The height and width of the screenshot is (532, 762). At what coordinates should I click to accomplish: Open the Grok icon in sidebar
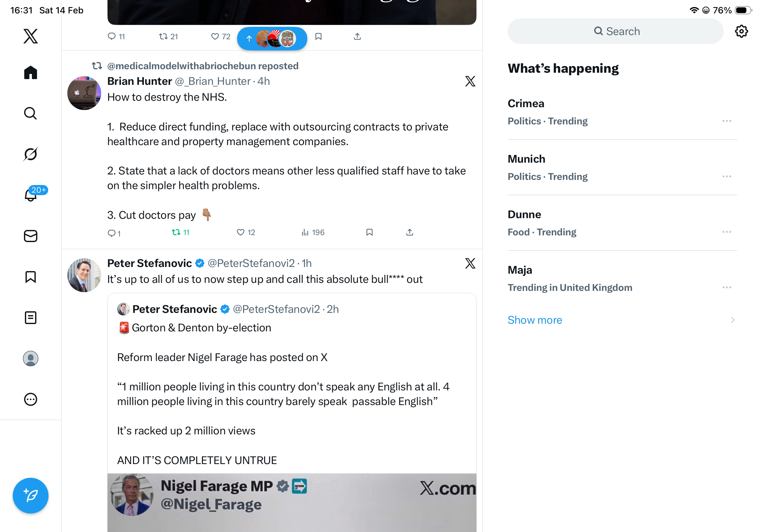(x=31, y=154)
